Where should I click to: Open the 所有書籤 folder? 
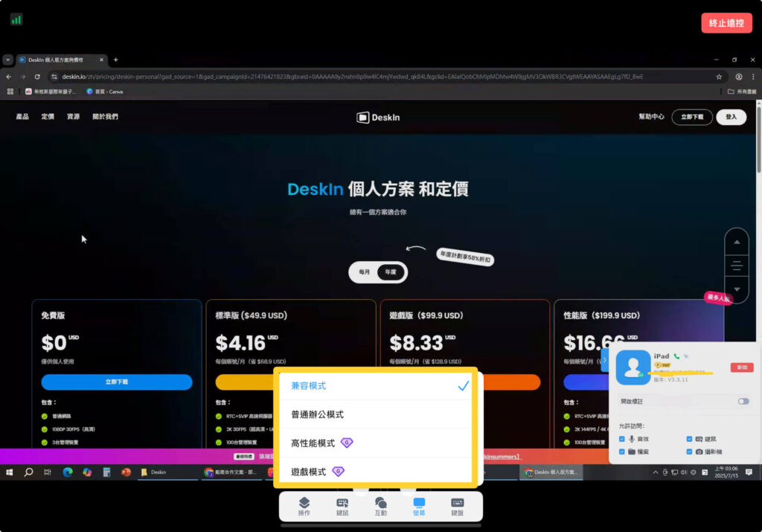(x=742, y=92)
